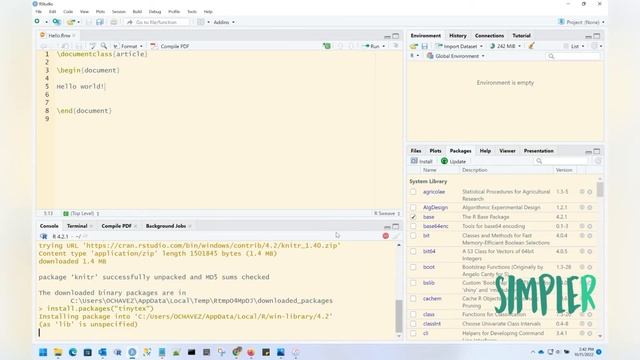
Task: Click the Install packages icon
Action: tap(414, 161)
